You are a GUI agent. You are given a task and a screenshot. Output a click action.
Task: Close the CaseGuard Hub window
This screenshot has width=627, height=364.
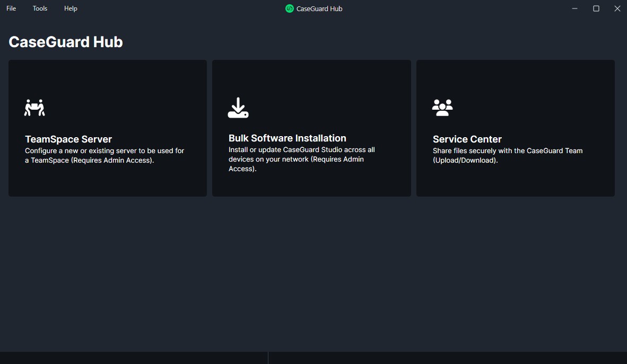[617, 8]
